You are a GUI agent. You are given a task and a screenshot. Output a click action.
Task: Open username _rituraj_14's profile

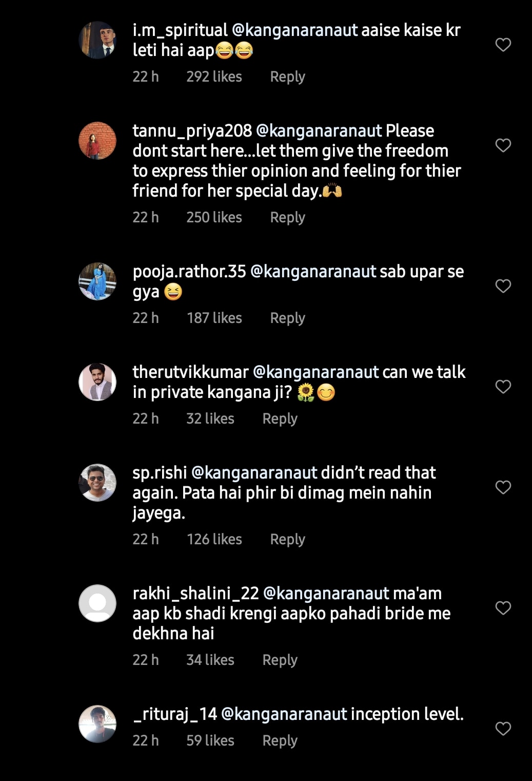pos(175,714)
